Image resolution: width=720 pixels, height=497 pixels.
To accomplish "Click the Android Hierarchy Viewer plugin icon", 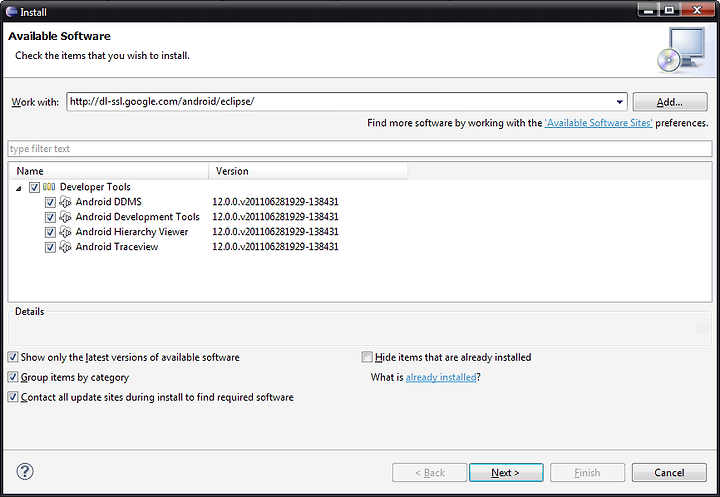I will 65,232.
